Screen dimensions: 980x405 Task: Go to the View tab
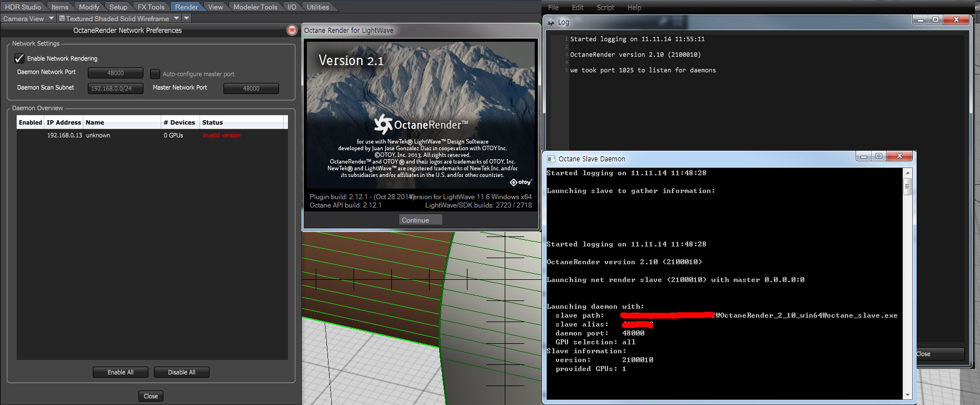point(216,7)
